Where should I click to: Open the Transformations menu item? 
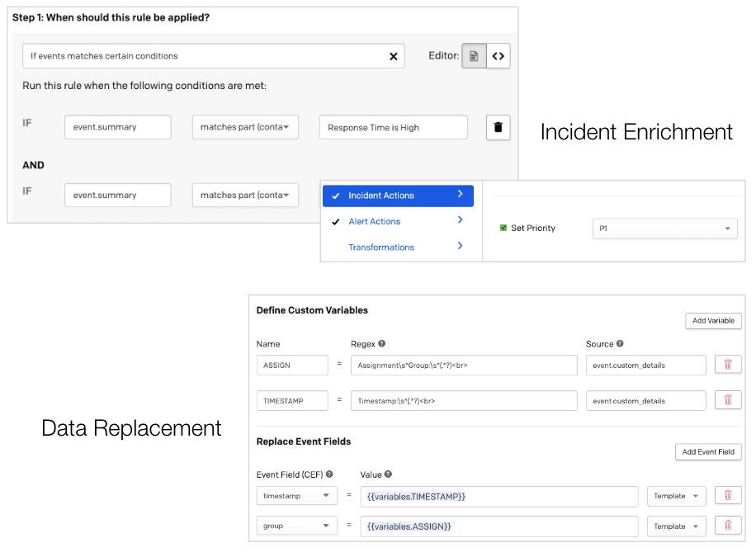click(x=398, y=247)
